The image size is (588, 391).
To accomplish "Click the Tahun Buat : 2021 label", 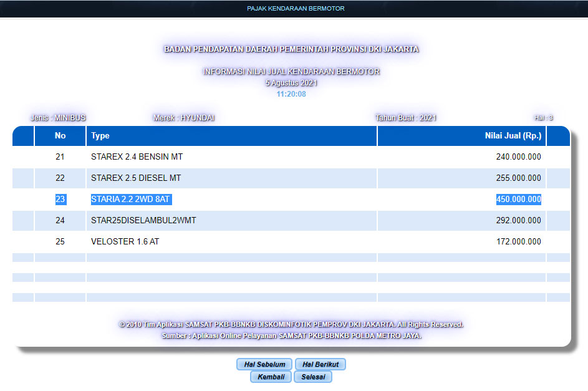I will (406, 118).
